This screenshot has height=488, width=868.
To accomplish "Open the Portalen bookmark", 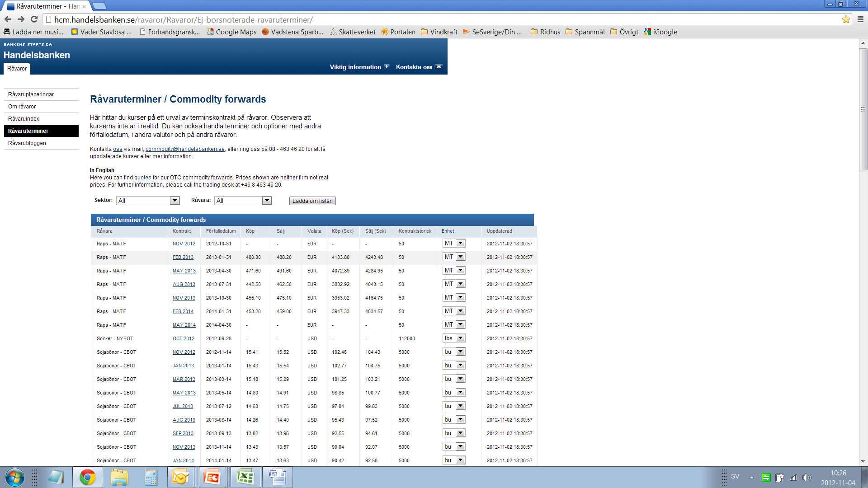I will pos(398,32).
